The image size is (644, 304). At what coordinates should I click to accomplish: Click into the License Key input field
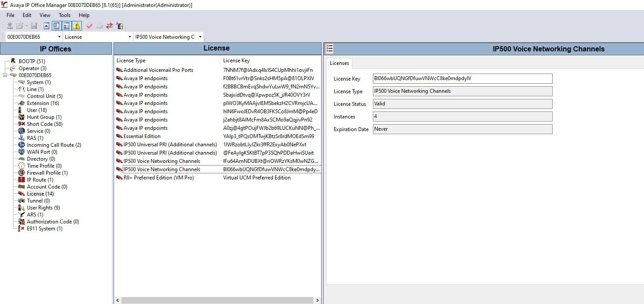(463, 79)
